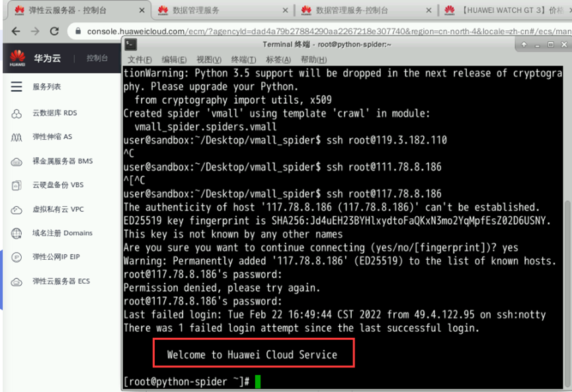Click the browser forward arrow
The width and height of the screenshot is (572, 392).
(35, 31)
